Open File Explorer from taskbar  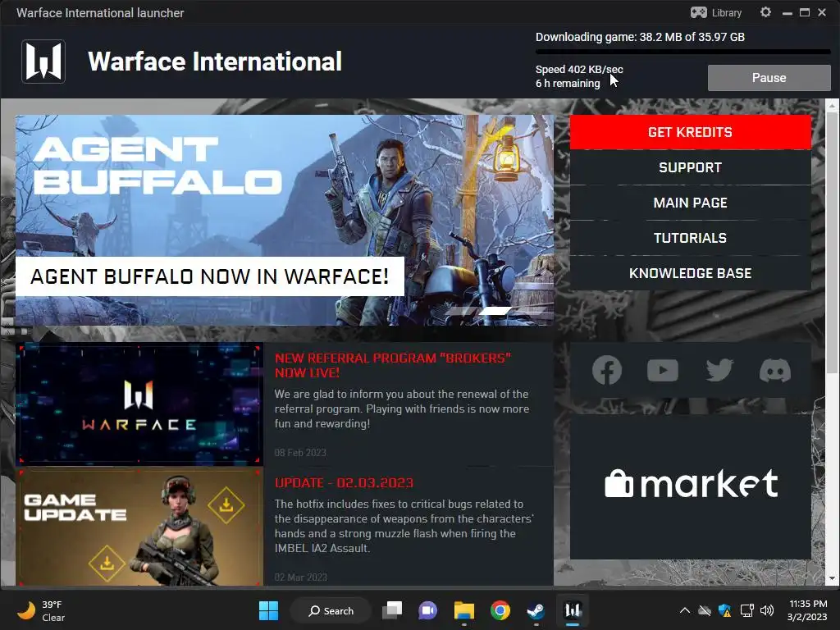click(x=464, y=610)
